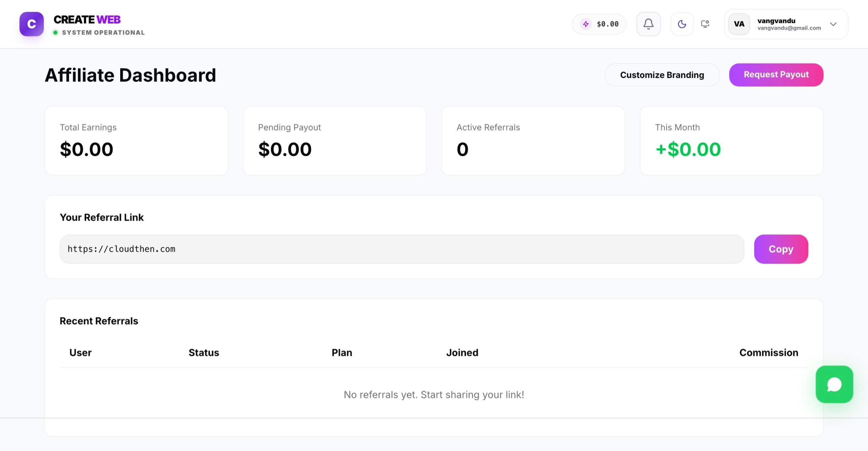Expand options on the vangvandu email entry

[x=789, y=28]
